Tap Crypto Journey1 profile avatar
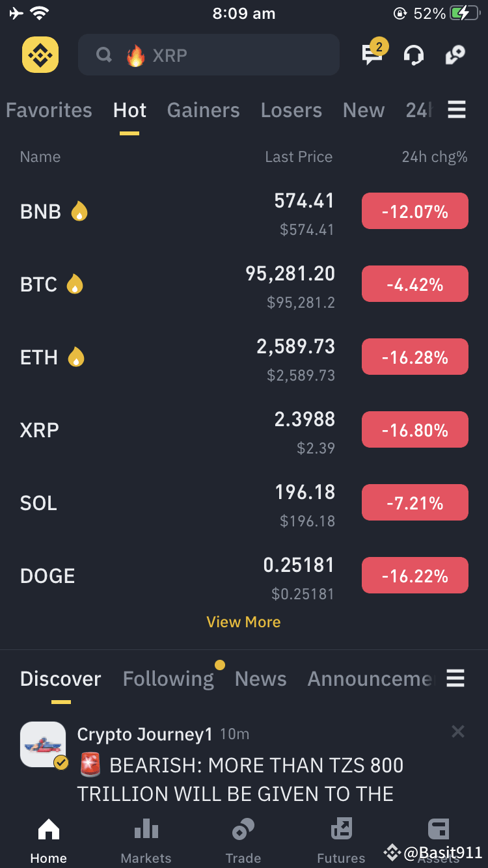488x868 pixels. click(43, 744)
